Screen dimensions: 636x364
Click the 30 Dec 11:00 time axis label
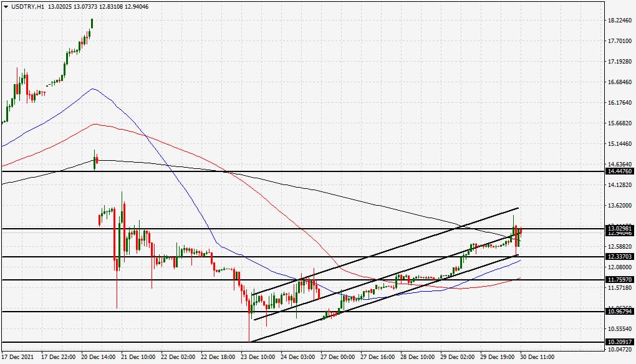pos(537,357)
